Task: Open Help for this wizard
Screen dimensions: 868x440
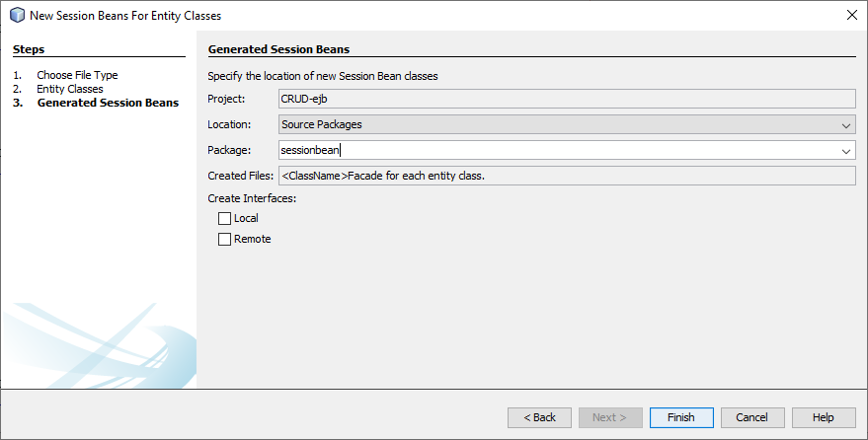Action: pyautogui.click(x=823, y=417)
